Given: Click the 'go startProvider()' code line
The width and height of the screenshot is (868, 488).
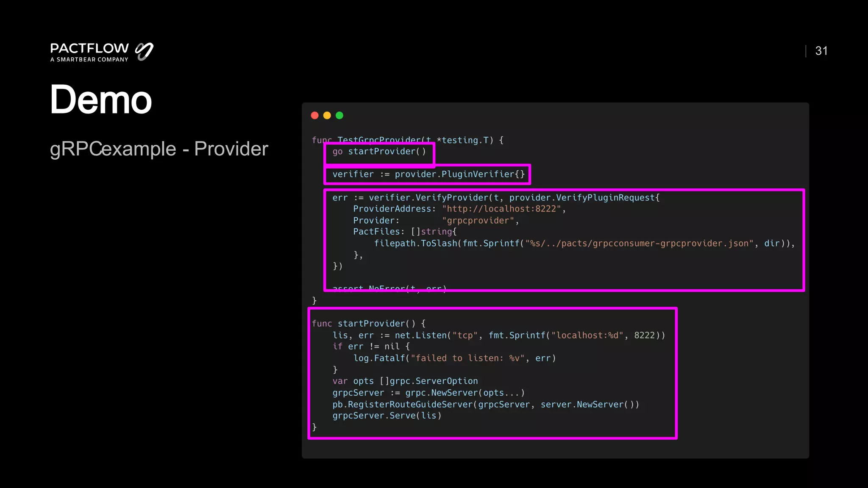Looking at the screenshot, I should (x=379, y=152).
